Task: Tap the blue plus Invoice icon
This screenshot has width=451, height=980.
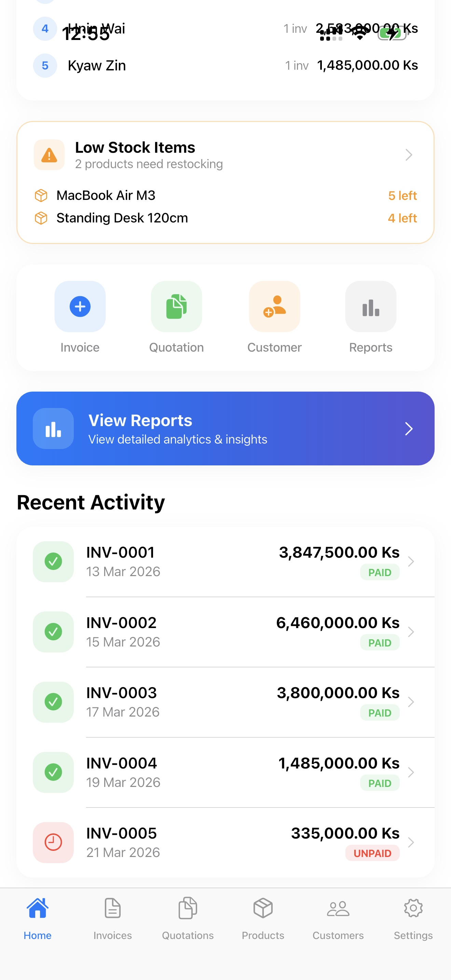Action: 80,307
